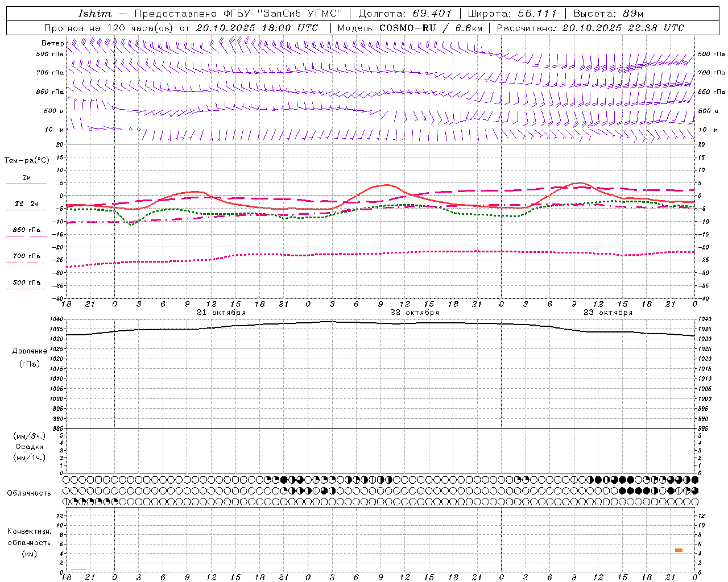
Task: Click the "(км)" unit under convective cloudiness
Action: click(30, 554)
